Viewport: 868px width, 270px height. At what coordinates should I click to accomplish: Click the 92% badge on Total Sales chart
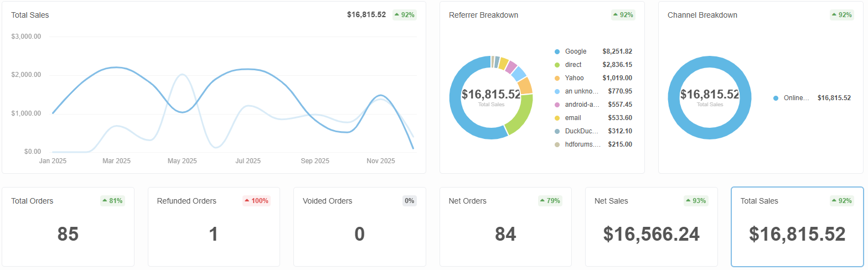405,15
